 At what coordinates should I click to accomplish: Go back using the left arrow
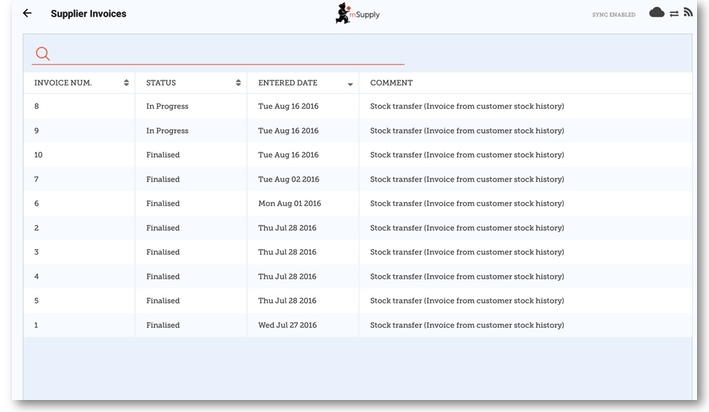[x=27, y=14]
